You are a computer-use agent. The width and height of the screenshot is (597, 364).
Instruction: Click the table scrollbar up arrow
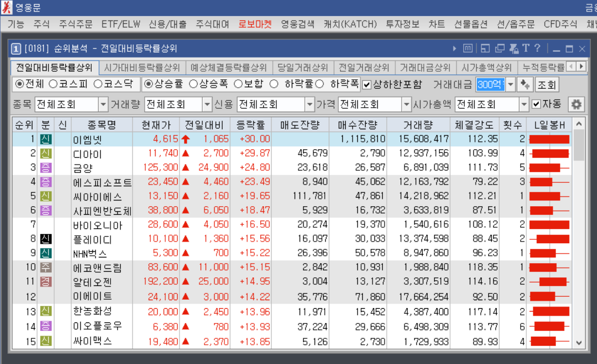coord(579,124)
